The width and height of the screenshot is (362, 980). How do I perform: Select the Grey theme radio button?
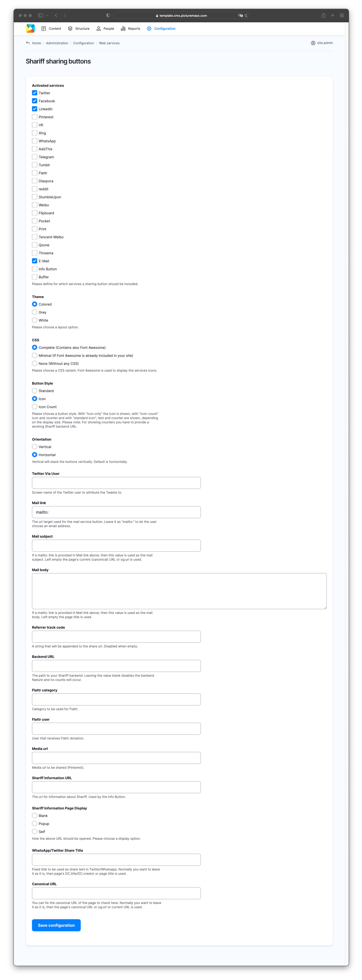(35, 312)
